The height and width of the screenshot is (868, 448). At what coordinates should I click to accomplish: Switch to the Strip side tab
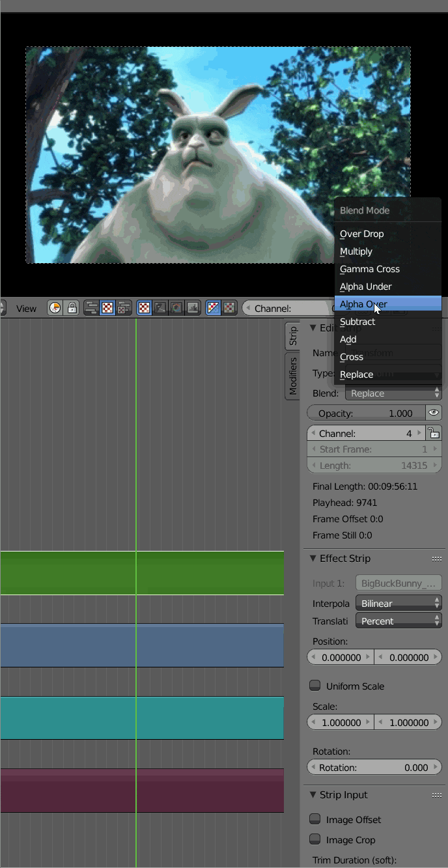coord(293,335)
